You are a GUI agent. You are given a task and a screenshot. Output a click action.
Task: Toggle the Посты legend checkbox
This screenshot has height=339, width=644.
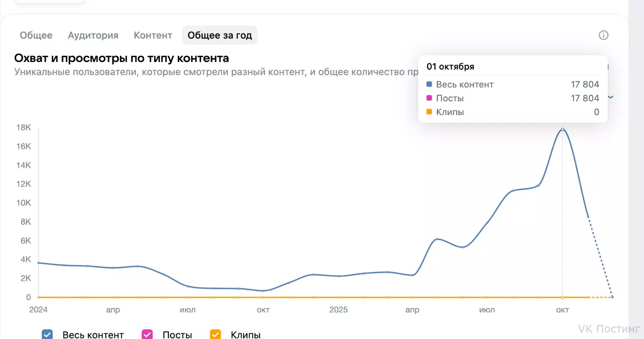147,335
